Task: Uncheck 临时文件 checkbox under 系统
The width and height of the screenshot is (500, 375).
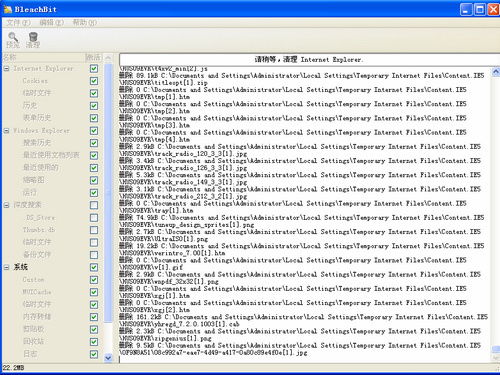Action: [x=94, y=304]
